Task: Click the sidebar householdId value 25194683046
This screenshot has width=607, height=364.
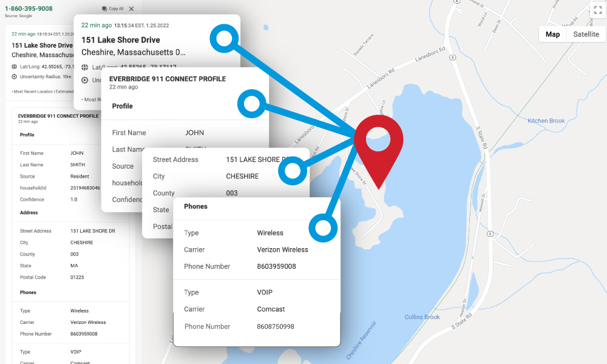Action: (85, 188)
